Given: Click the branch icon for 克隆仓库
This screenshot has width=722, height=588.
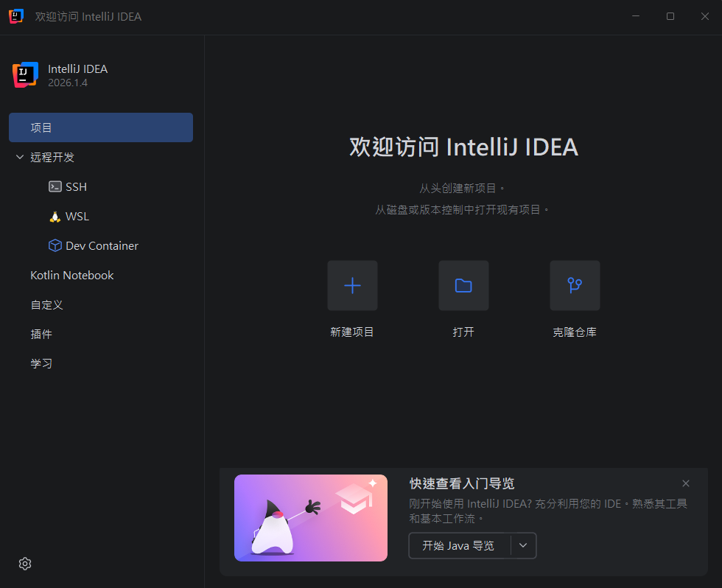Looking at the screenshot, I should tap(575, 285).
